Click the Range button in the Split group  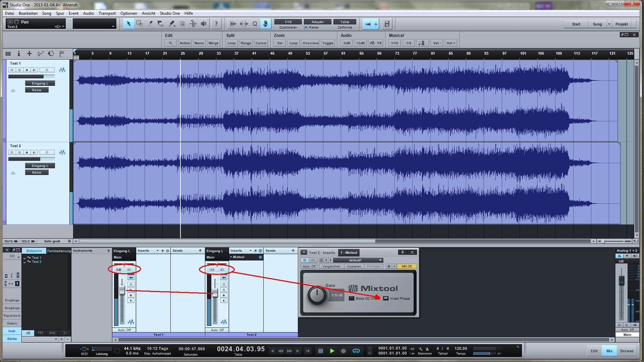tap(246, 43)
